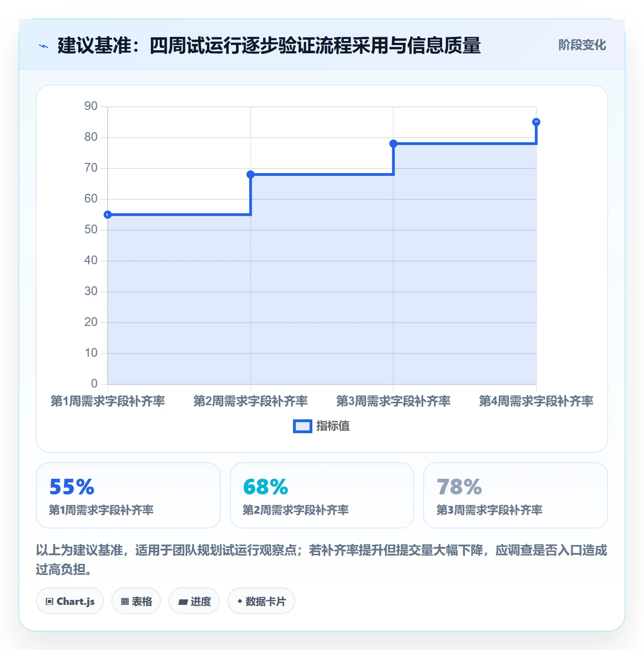Click the y-axis label 0
The image size is (644, 650).
[94, 383]
